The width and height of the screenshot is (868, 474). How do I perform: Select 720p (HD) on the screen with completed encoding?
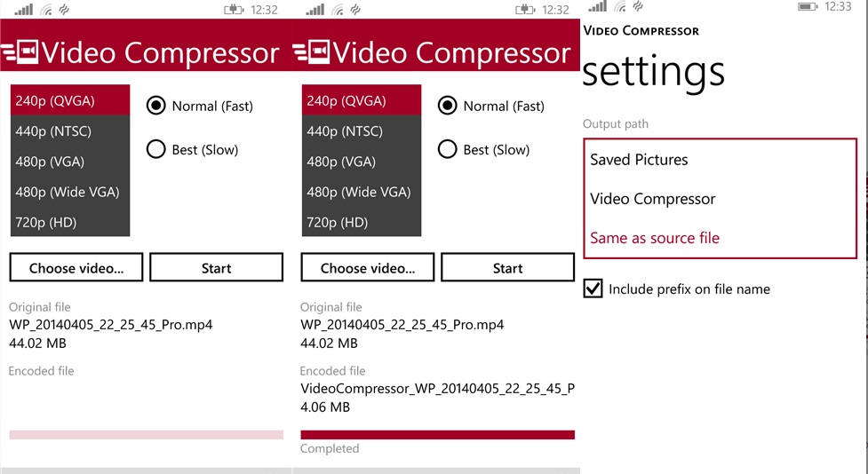coord(338,222)
